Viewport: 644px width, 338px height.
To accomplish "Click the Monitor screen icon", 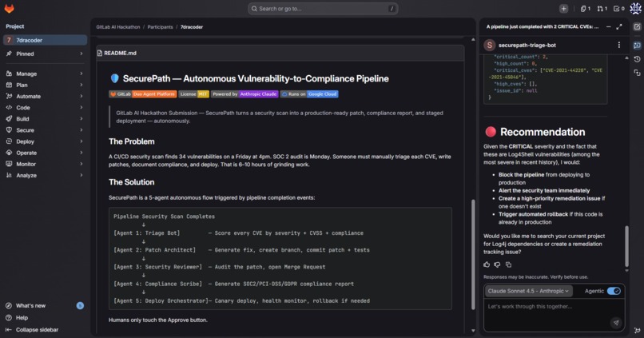I will (9, 164).
